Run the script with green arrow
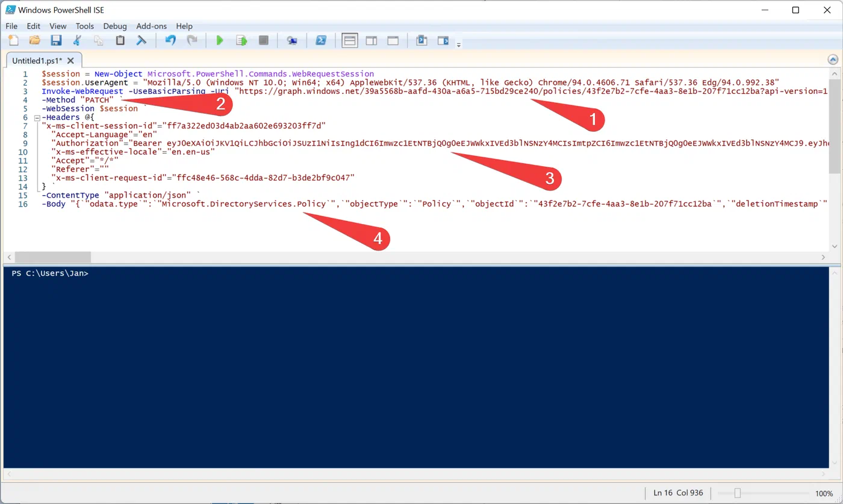 [x=220, y=40]
